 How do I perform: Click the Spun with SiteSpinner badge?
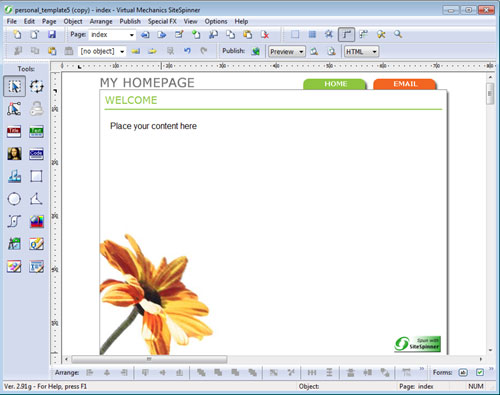417,344
